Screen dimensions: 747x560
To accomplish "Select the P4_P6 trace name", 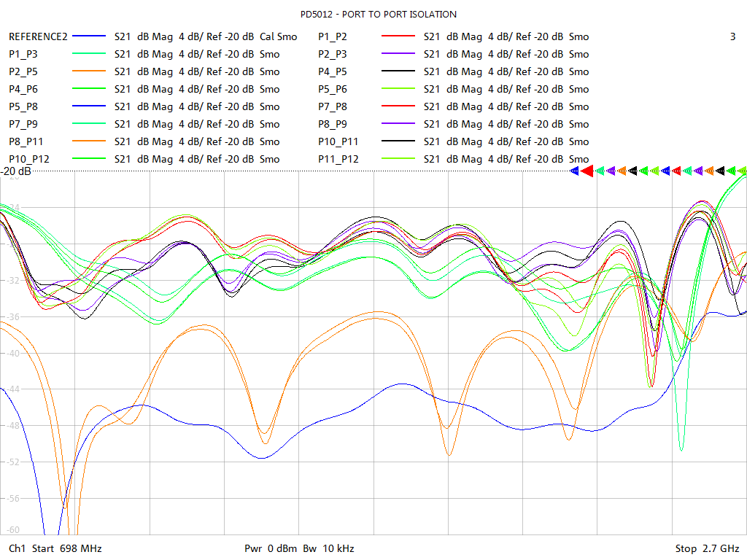I will (x=23, y=89).
